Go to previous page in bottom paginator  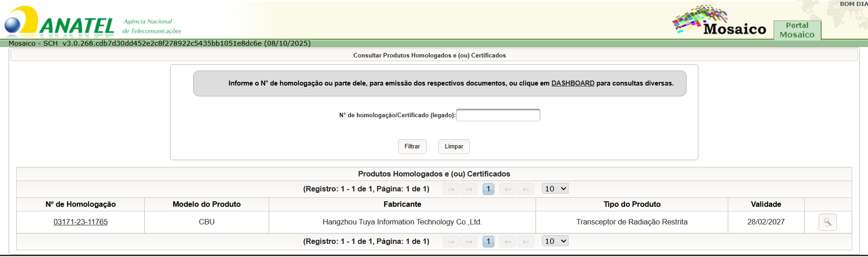pyautogui.click(x=469, y=242)
